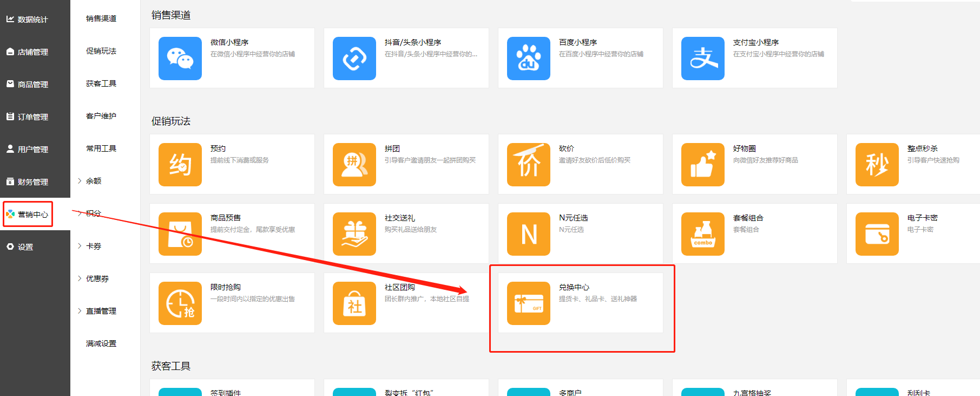This screenshot has height=396, width=980.
Task: Click the 商品管理 sidebar icon
Action: click(10, 84)
